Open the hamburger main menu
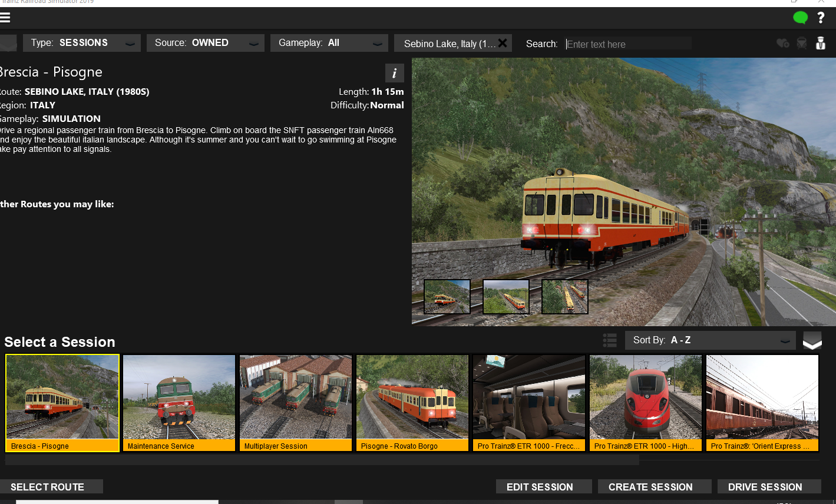This screenshot has width=836, height=504. tap(5, 18)
